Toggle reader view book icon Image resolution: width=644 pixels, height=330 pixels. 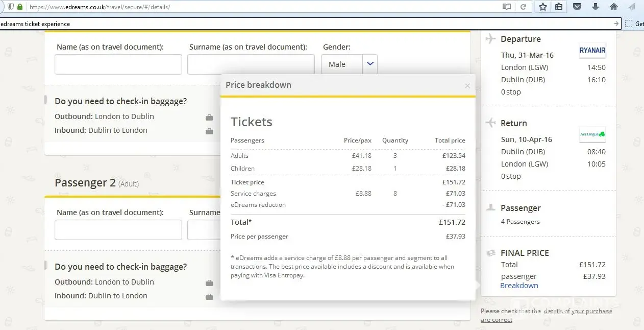[x=507, y=7]
